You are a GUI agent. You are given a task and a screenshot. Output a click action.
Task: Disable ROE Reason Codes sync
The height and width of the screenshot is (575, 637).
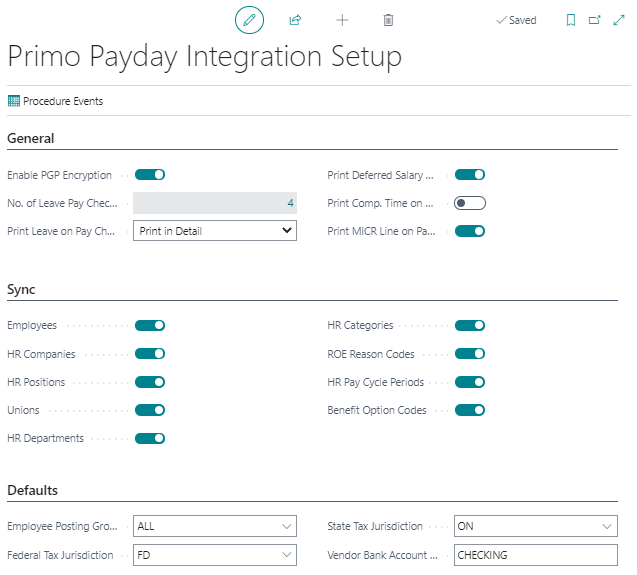point(470,354)
